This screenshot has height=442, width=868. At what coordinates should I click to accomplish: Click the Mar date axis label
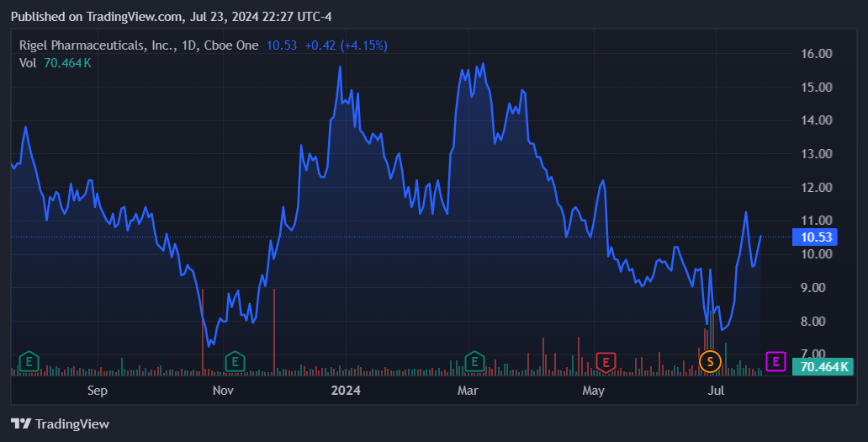click(x=468, y=391)
